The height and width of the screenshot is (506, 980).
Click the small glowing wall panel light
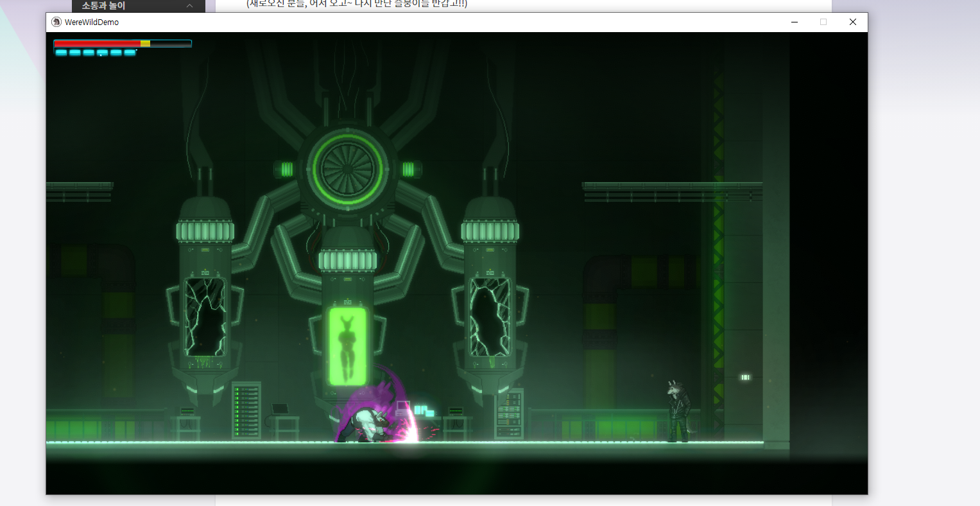745,378
